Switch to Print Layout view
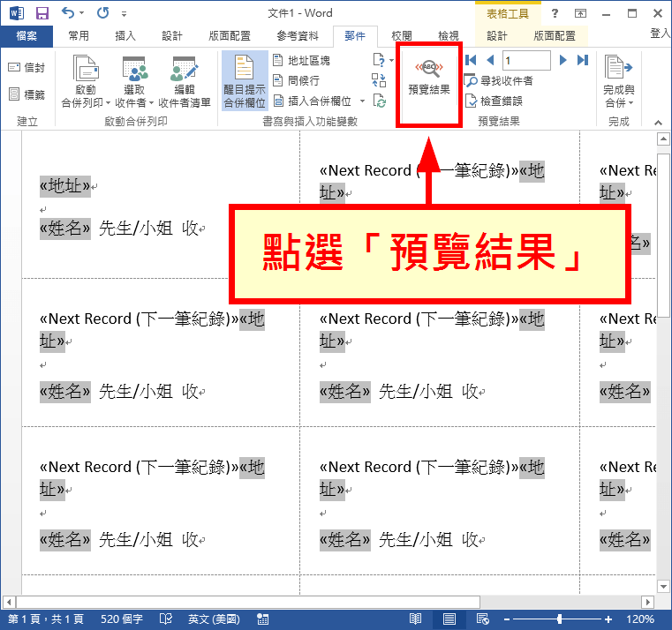 coord(449,619)
